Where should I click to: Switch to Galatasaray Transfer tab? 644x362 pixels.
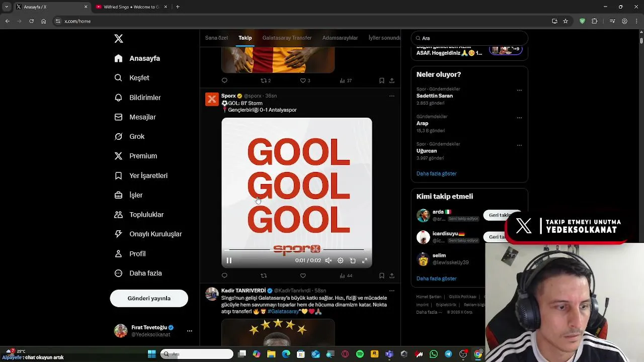click(287, 38)
